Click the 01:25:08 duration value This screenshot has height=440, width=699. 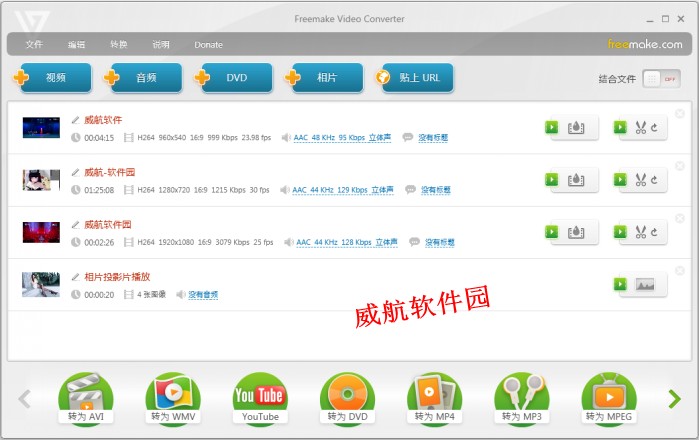point(99,190)
